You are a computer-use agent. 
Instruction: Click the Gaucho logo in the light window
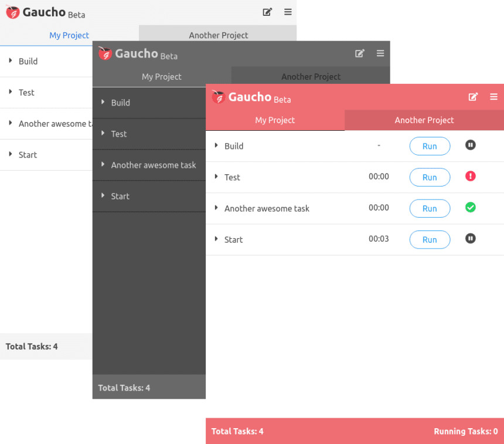click(x=13, y=12)
